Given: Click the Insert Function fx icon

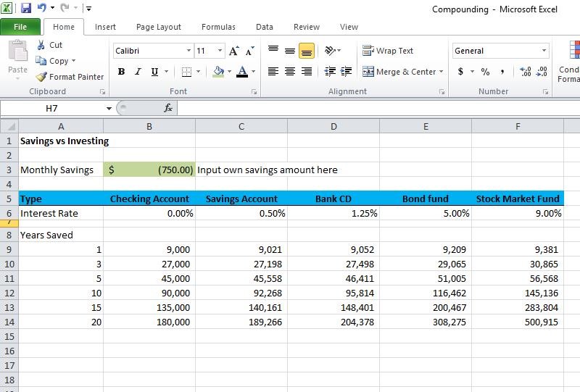Looking at the screenshot, I should 167,108.
